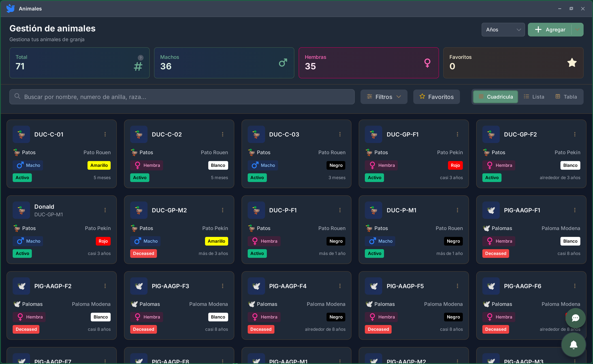Click the dove avatar of PIG-AAGP-F1 card
The height and width of the screenshot is (364, 593).
(491, 210)
